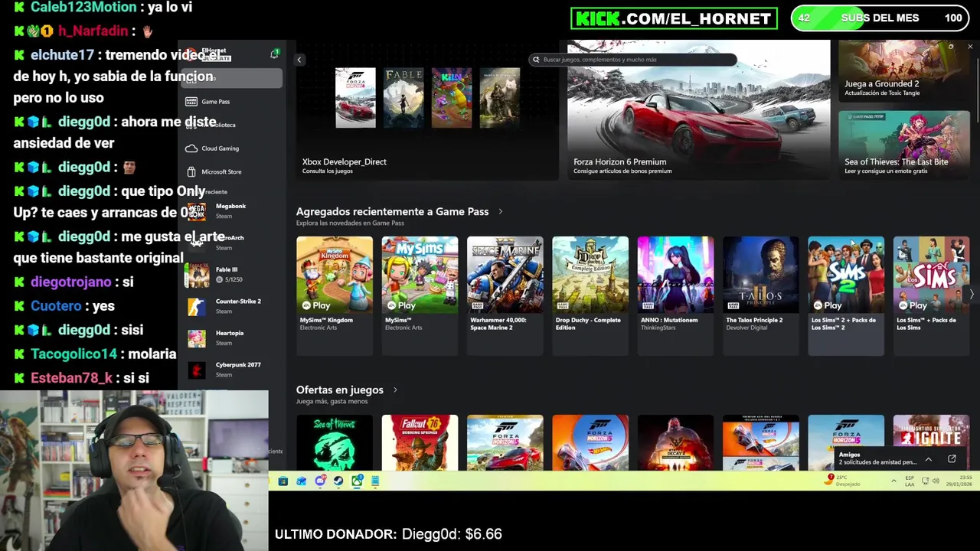The width and height of the screenshot is (980, 551).
Task: Click chat username 'Caleb123Motion'
Action: click(x=83, y=8)
